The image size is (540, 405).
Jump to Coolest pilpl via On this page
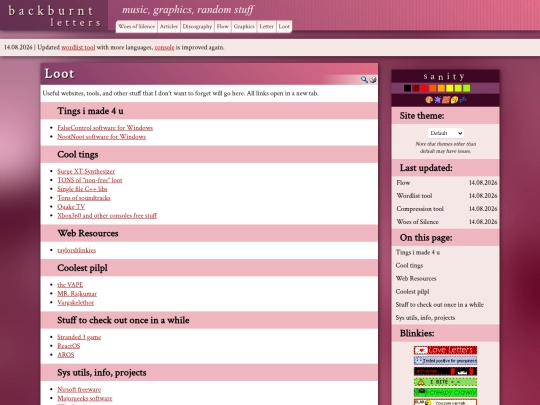pyautogui.click(x=412, y=292)
